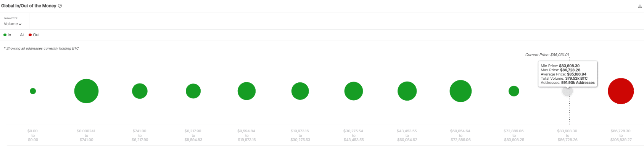Click the download chart icon
The image size is (644, 146).
tap(640, 6)
